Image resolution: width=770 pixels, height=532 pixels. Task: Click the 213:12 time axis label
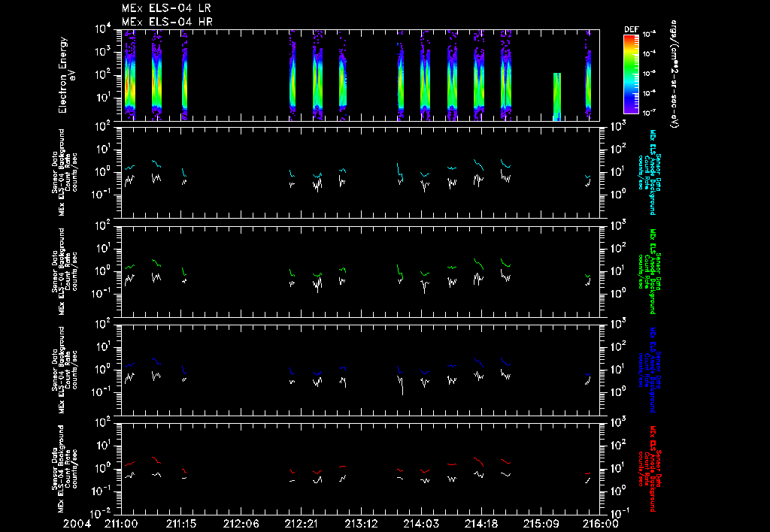click(361, 524)
